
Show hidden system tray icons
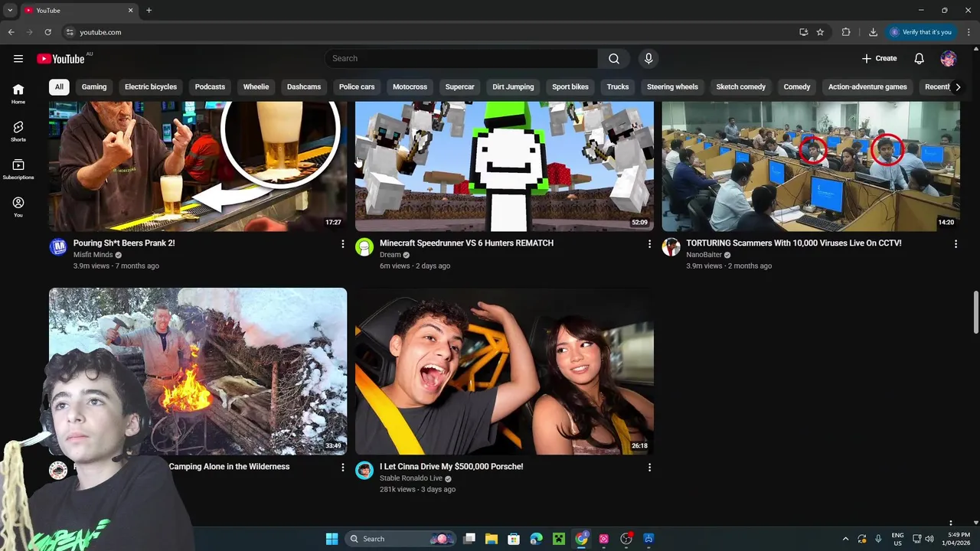pos(845,539)
